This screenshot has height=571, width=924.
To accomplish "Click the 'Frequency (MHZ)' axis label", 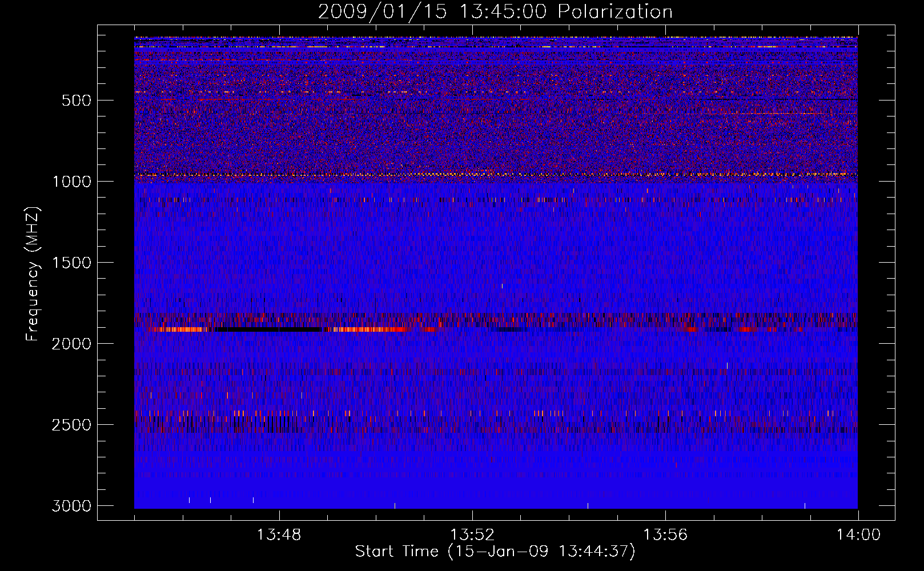I will pyautogui.click(x=32, y=274).
